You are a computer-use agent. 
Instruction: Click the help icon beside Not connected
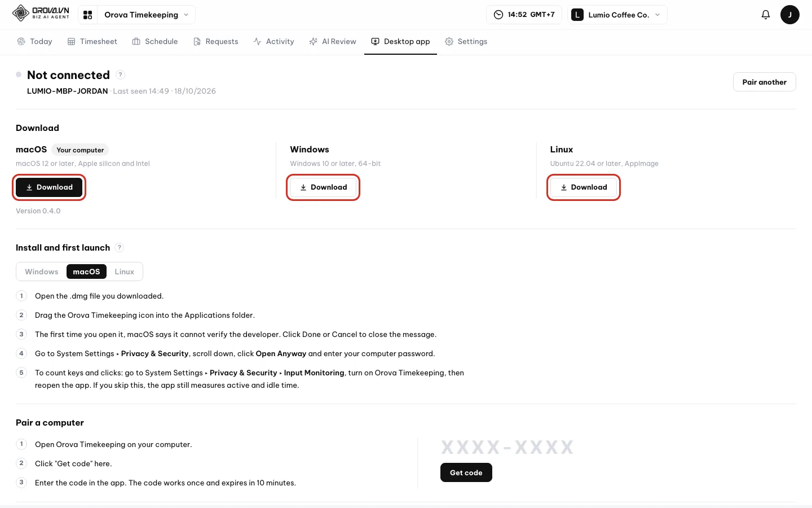click(x=120, y=75)
